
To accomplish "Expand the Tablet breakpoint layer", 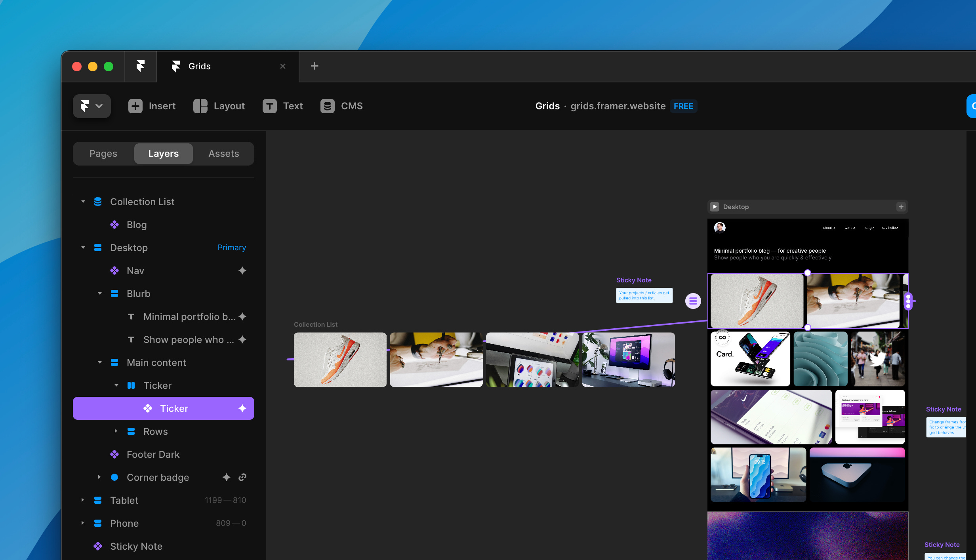I will pos(83,500).
